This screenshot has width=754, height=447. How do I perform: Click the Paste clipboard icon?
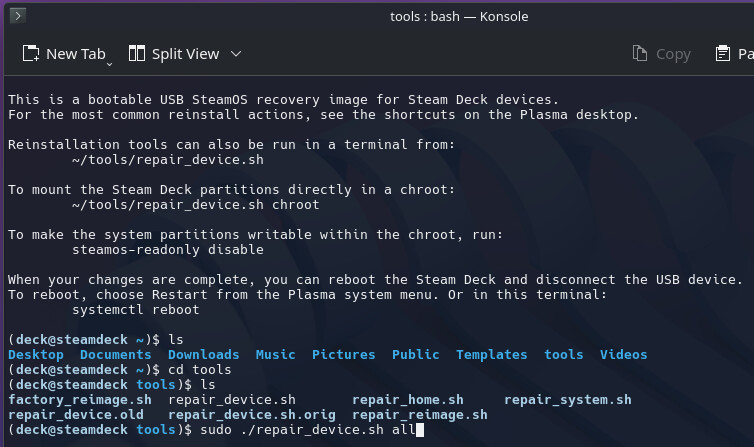pos(723,53)
